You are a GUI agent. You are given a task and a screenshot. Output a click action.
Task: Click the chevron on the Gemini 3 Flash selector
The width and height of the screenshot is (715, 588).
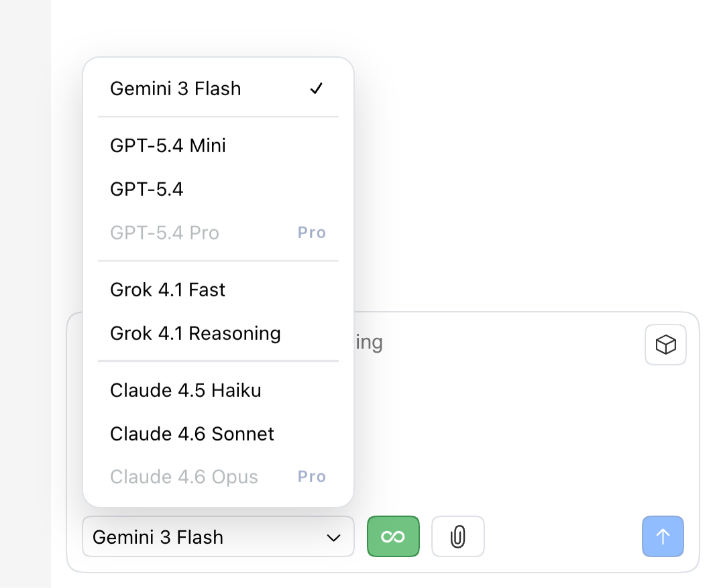pos(333,537)
